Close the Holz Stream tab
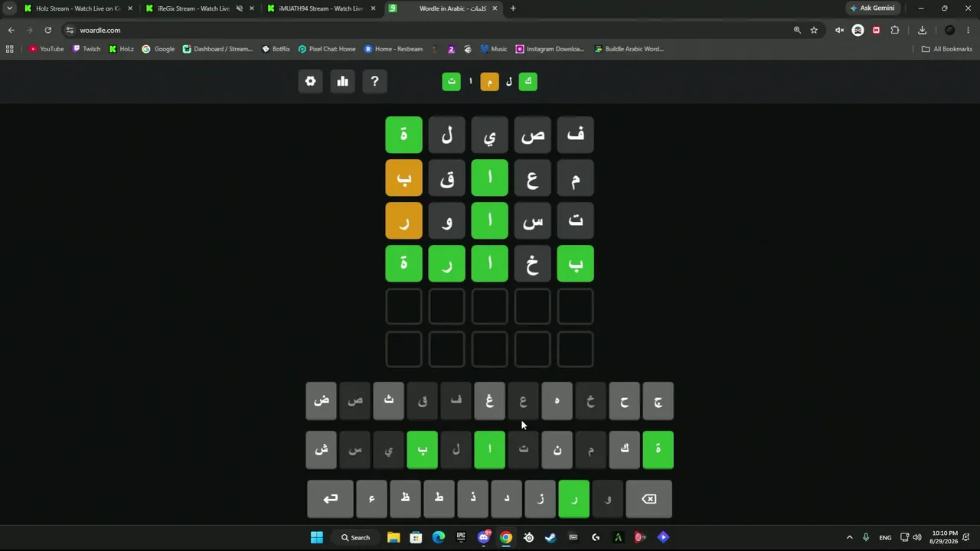The width and height of the screenshot is (980, 551). pos(129,8)
